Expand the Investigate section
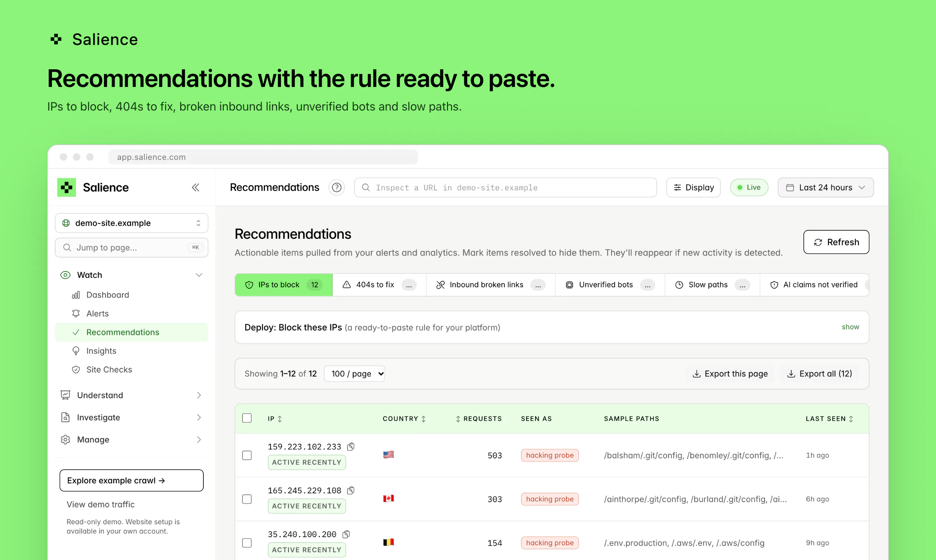The image size is (936, 560). (131, 417)
